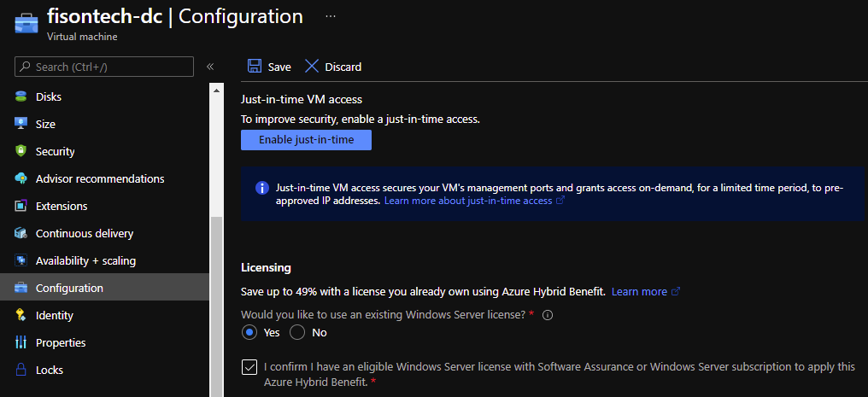This screenshot has height=397, width=868.
Task: Click the Just-in-time VM access heading
Action: click(x=302, y=100)
